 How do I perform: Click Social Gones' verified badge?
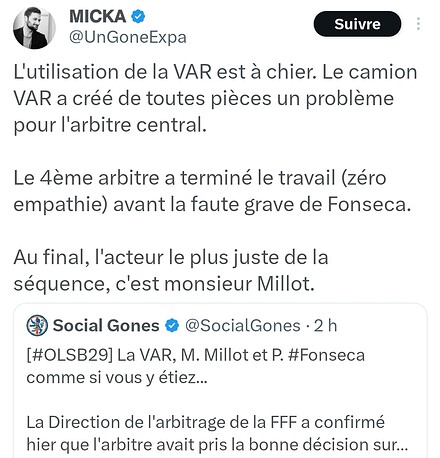pyautogui.click(x=172, y=325)
